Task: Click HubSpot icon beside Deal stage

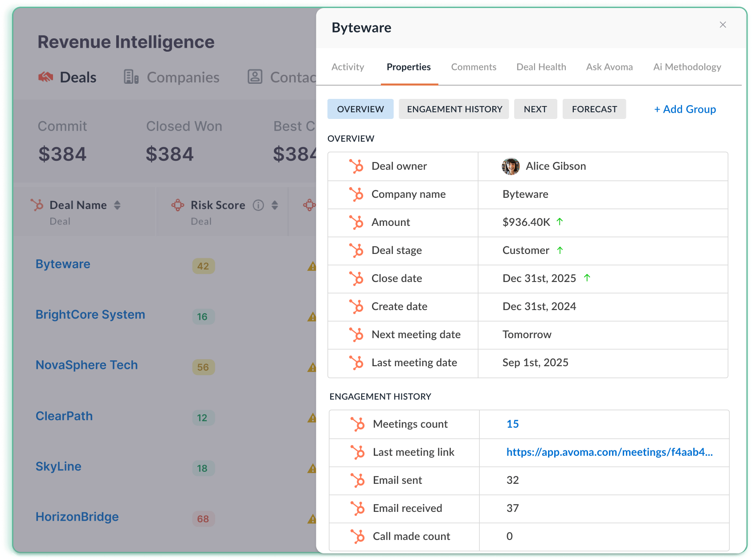Action: pos(356,250)
